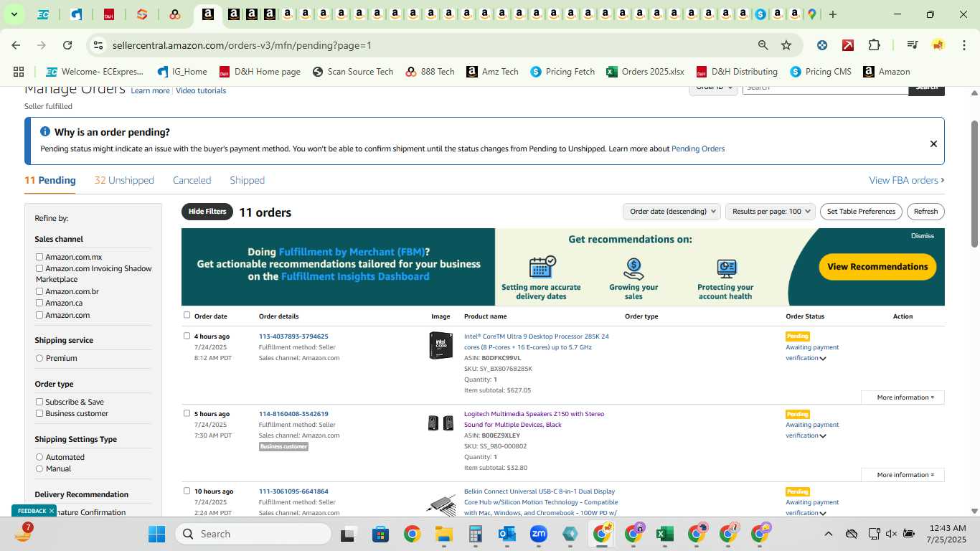This screenshot has width=980, height=551.
Task: Tick the Amazon.ca checkbox
Action: coord(39,303)
